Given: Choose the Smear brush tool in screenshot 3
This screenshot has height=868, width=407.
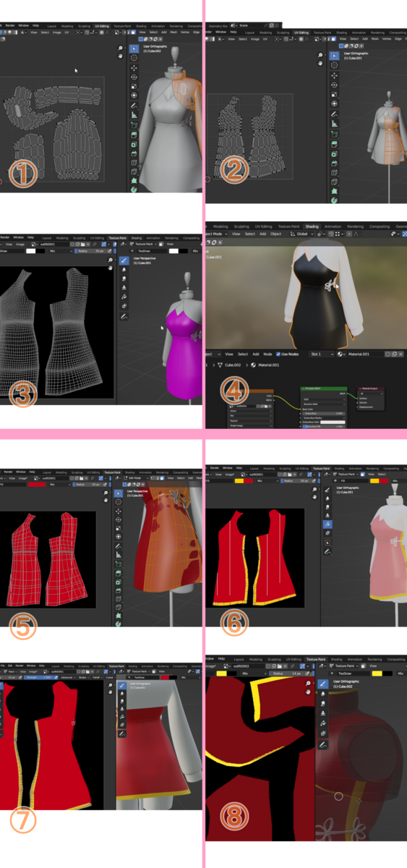Looking at the screenshot, I should [124, 278].
